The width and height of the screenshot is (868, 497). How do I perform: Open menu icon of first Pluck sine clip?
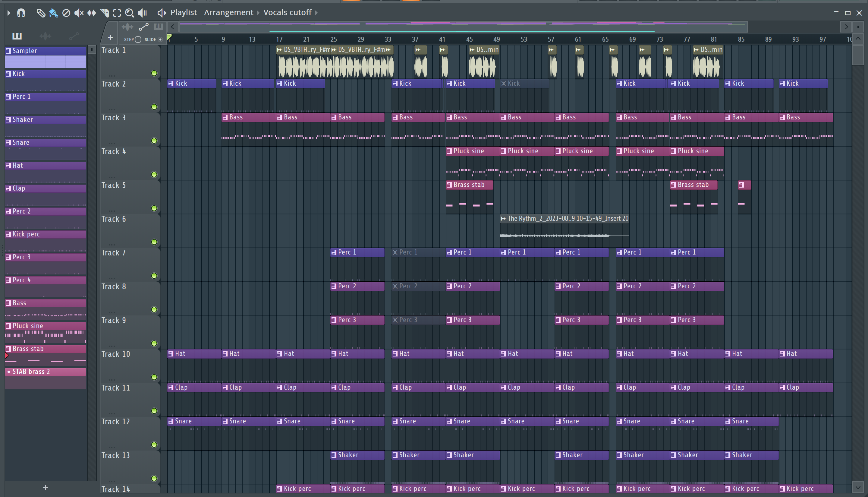[x=449, y=151]
